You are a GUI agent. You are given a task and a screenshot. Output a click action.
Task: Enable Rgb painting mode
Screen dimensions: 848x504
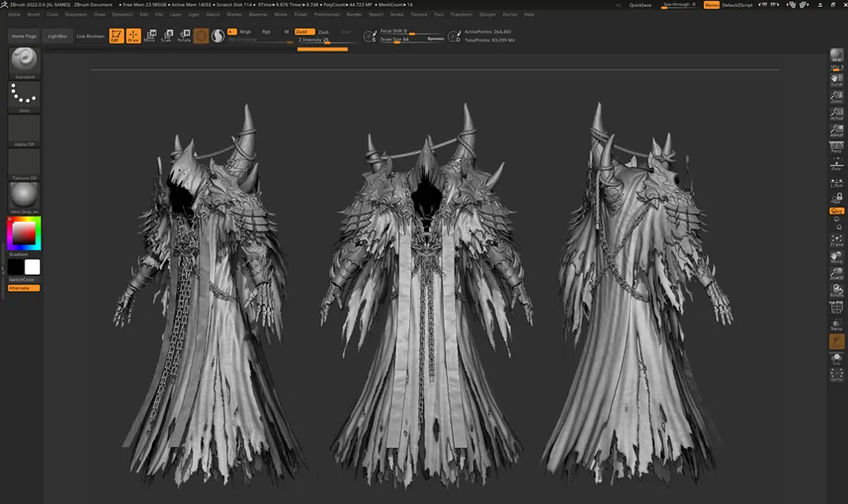point(266,32)
